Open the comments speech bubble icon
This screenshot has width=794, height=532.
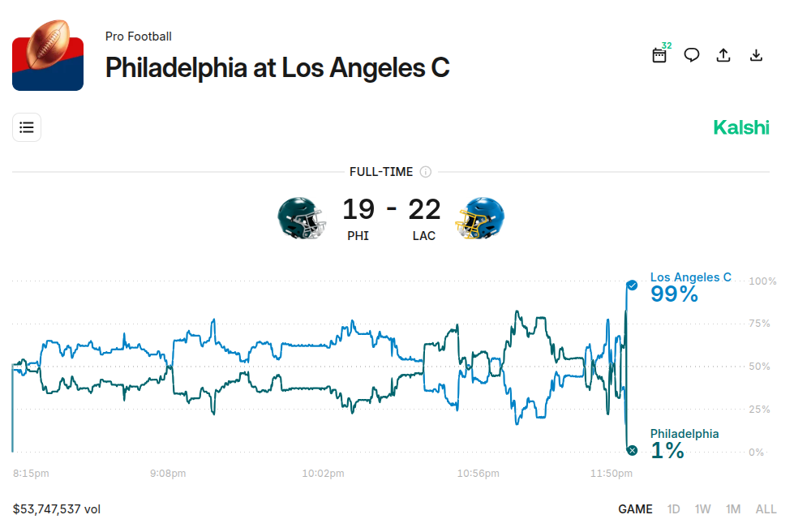point(692,55)
